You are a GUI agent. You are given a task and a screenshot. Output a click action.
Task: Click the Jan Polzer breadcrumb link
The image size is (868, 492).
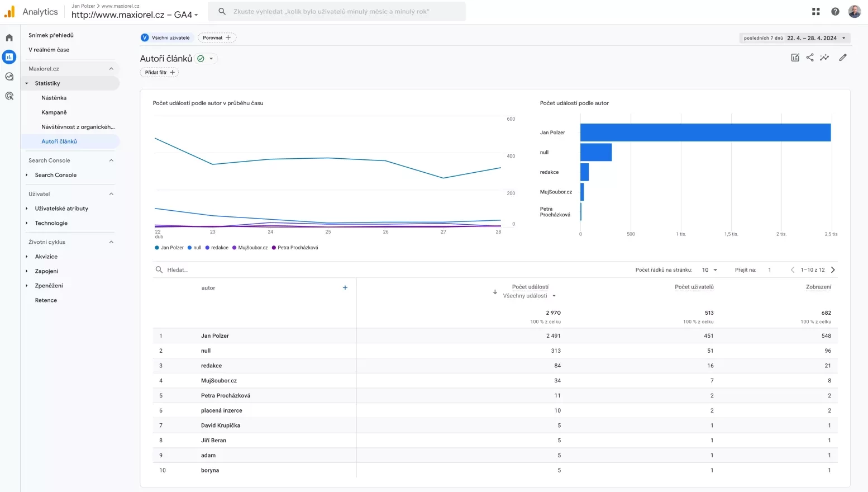click(83, 6)
